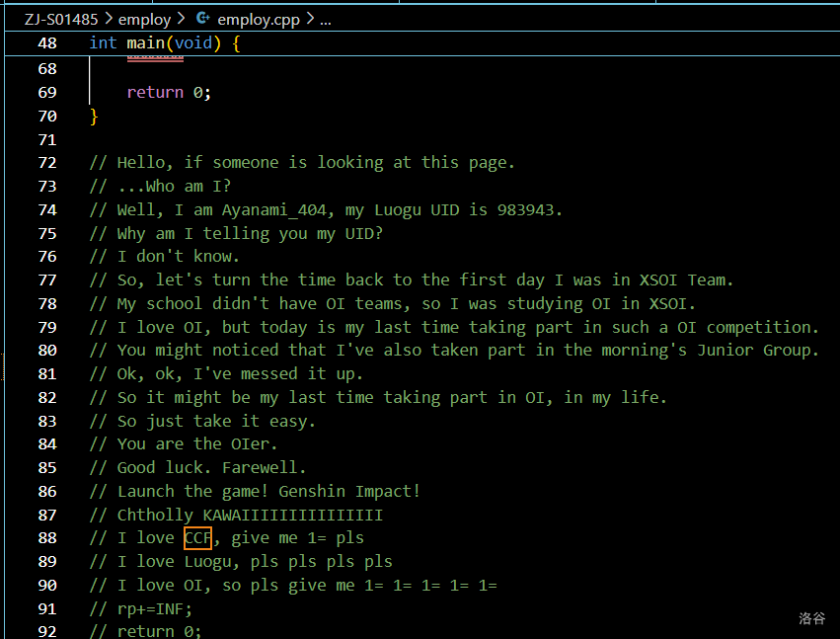Click the main function name in sticky header
Viewport: 840px width, 639px height.
tap(145, 43)
